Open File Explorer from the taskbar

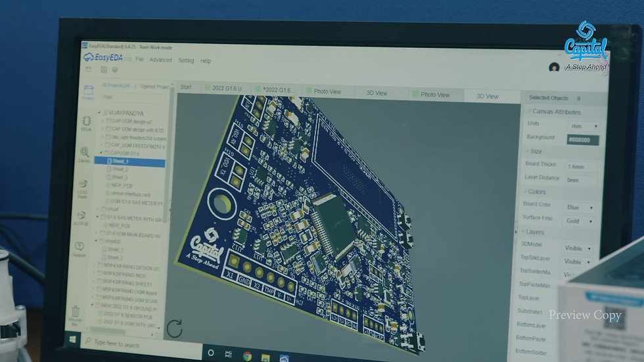tap(265, 357)
